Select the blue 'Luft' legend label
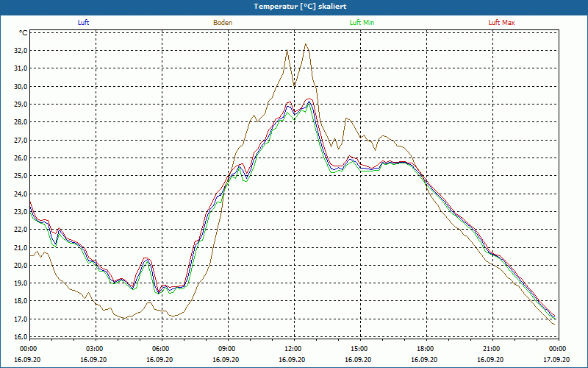Screen dimensions: 588x368 [x=83, y=23]
